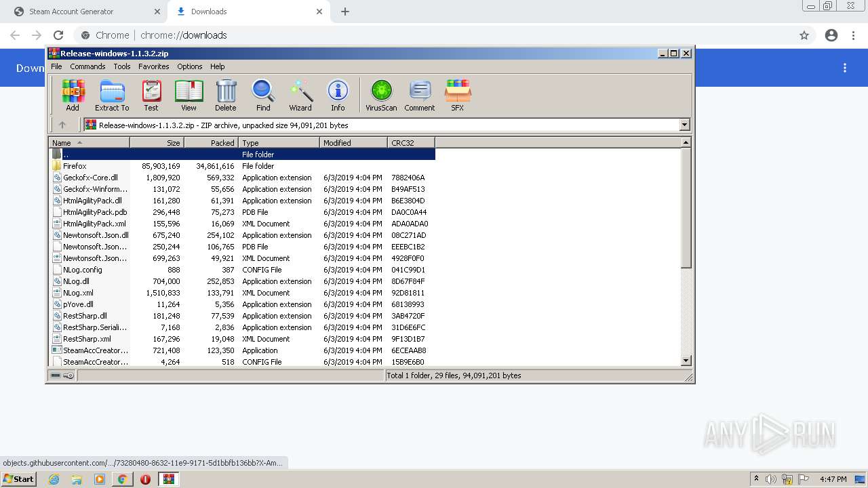Go up one folder level
This screenshot has height=488, width=868.
coord(62,125)
